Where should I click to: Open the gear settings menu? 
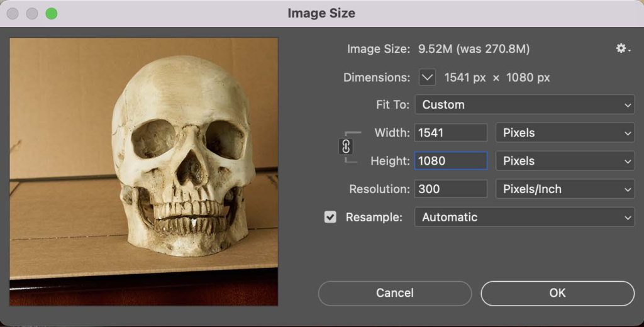pyautogui.click(x=623, y=48)
